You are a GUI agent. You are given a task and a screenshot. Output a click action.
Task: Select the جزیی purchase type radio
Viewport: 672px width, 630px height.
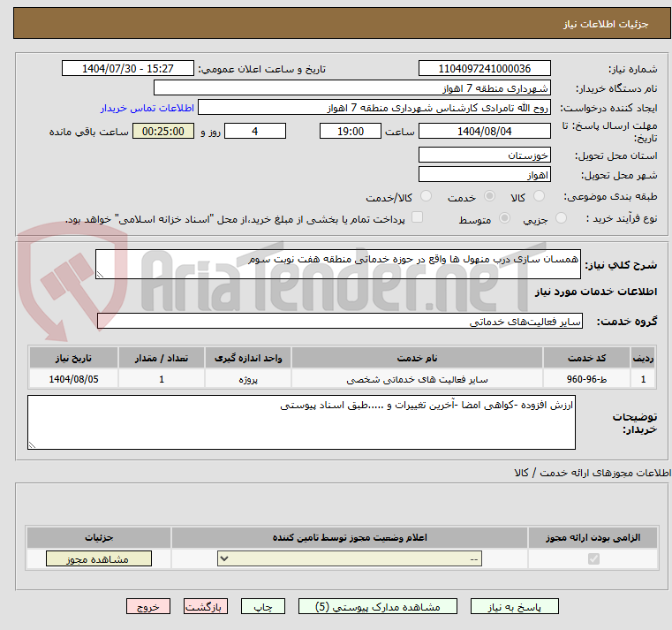tap(561, 218)
